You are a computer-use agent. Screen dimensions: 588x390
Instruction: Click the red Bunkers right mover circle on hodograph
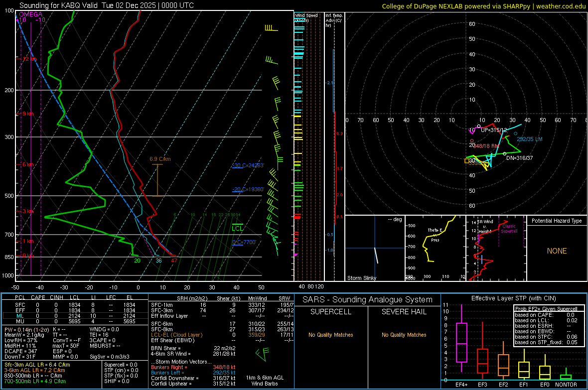(x=472, y=141)
